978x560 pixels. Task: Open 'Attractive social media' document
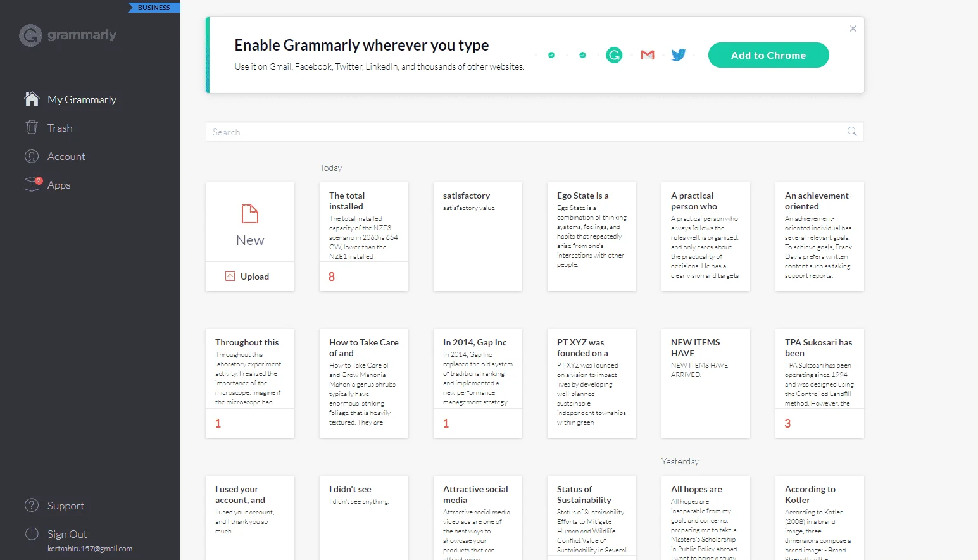coord(478,518)
